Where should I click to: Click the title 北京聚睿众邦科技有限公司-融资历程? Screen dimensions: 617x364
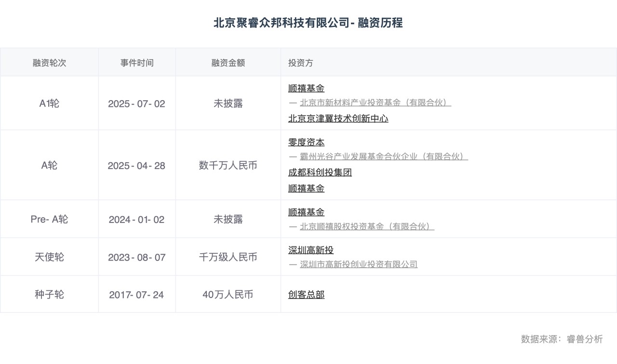(x=308, y=23)
